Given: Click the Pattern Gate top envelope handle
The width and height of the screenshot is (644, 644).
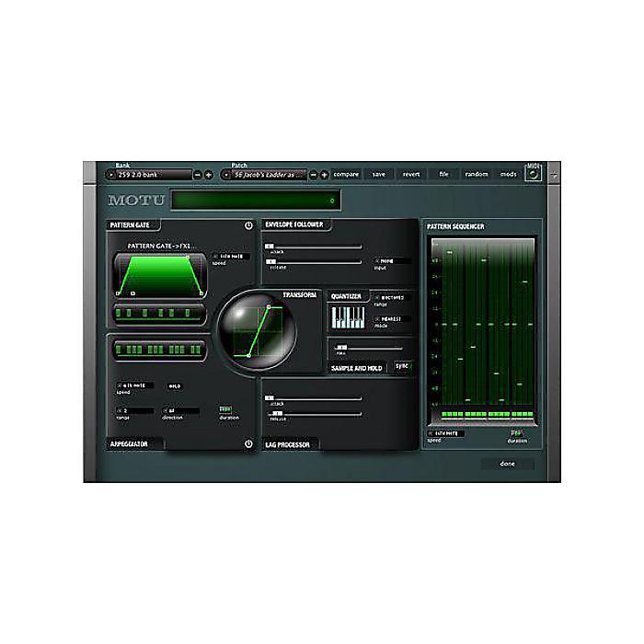Looking at the screenshot, I should (188, 257).
